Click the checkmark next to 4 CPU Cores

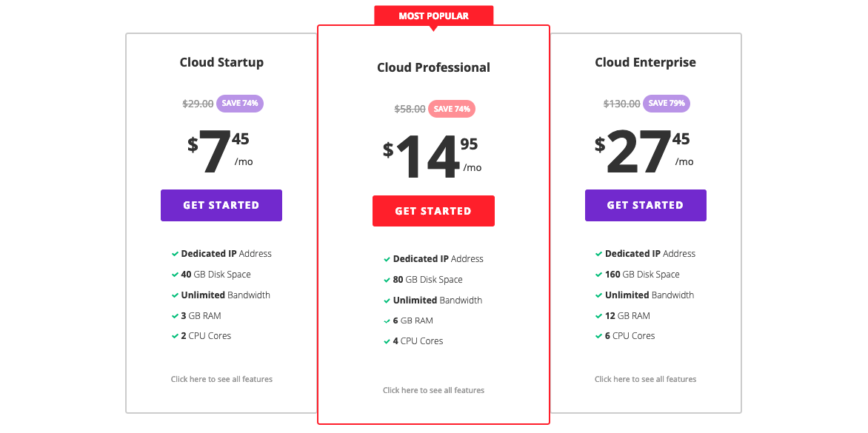[387, 341]
